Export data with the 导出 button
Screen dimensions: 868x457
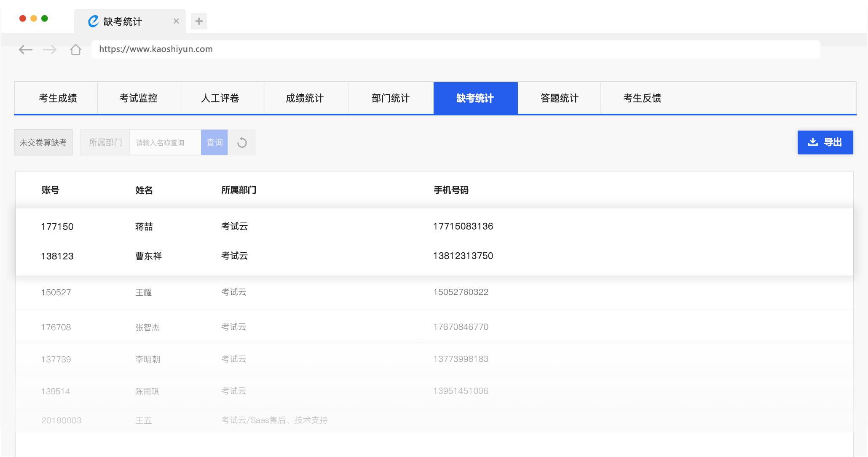(825, 142)
